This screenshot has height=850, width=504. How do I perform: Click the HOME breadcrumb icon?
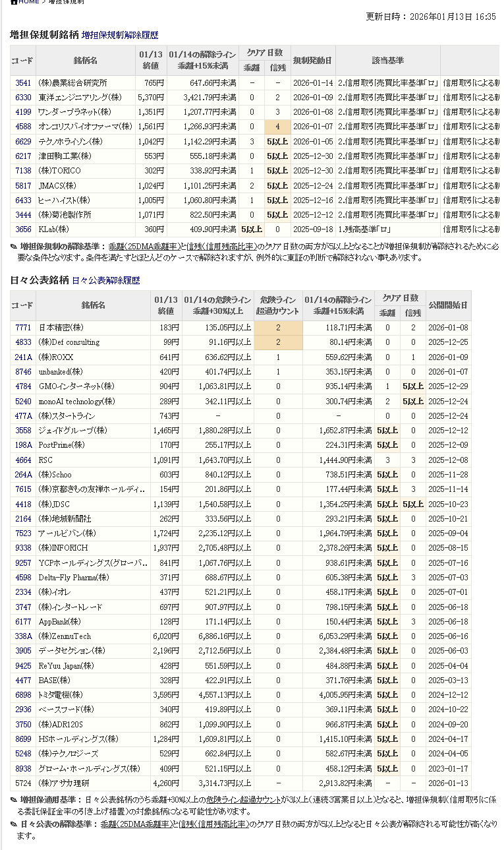click(14, 2)
